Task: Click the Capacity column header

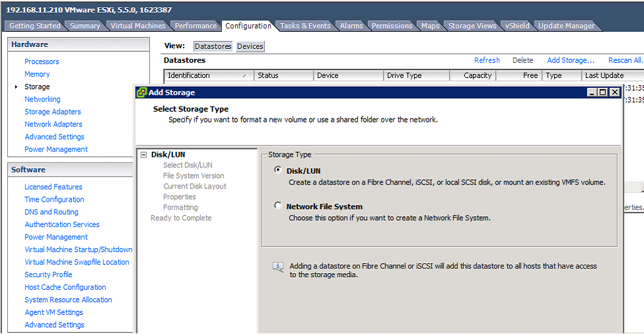Action: [x=473, y=75]
